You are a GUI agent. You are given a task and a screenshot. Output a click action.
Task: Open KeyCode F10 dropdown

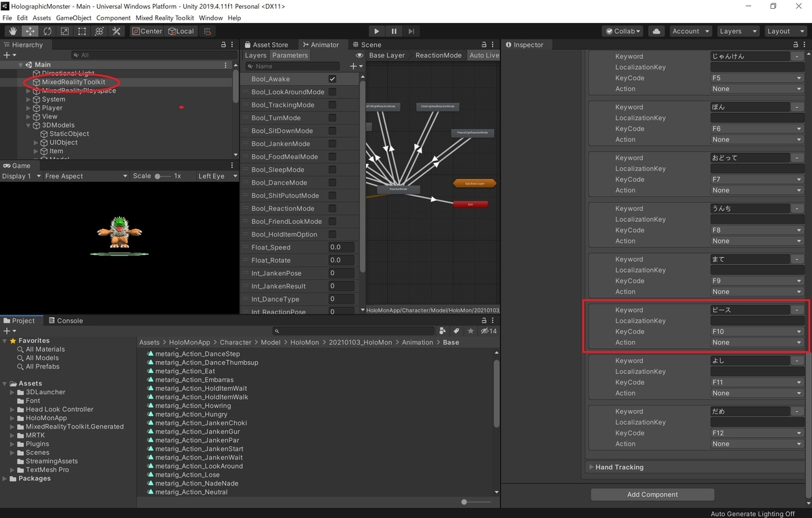[x=757, y=331]
